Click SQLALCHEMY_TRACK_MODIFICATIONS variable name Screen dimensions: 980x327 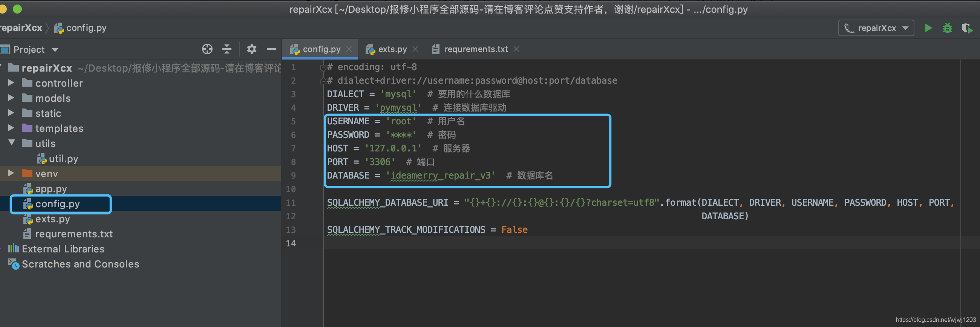[406, 230]
